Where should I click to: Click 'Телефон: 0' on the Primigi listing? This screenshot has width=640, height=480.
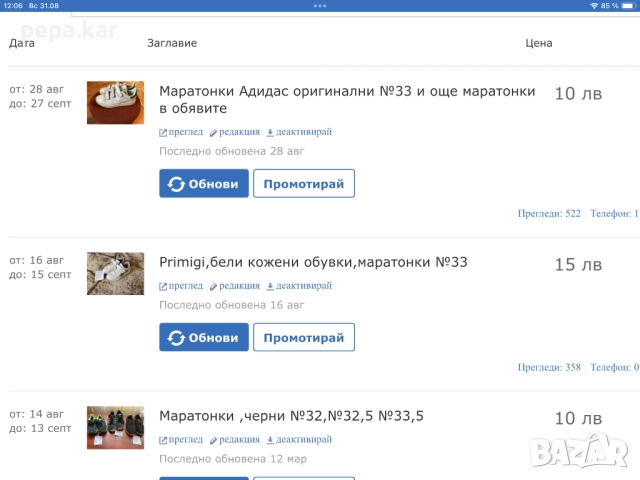tap(615, 367)
